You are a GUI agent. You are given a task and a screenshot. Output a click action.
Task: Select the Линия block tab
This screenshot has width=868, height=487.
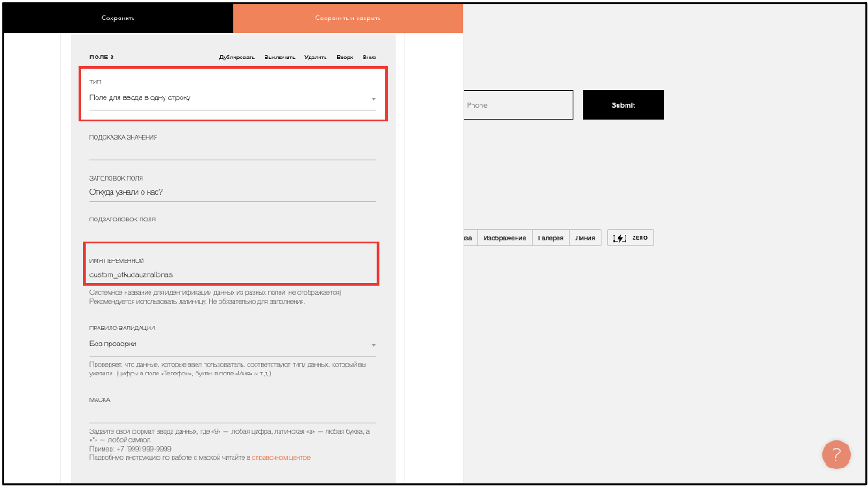point(585,238)
